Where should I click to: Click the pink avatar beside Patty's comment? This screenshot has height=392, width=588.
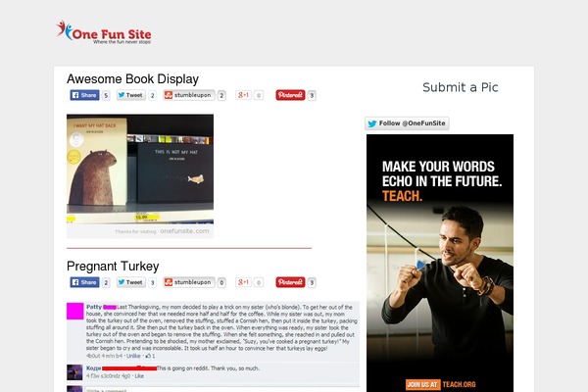tap(75, 312)
